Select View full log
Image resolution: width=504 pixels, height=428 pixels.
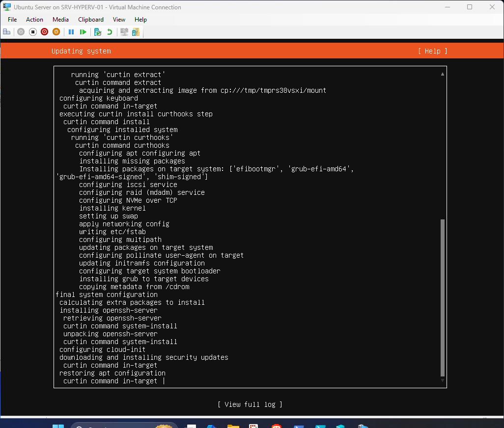(x=250, y=404)
